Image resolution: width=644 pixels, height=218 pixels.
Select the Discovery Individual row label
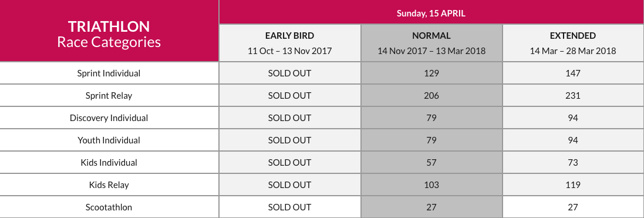[109, 118]
